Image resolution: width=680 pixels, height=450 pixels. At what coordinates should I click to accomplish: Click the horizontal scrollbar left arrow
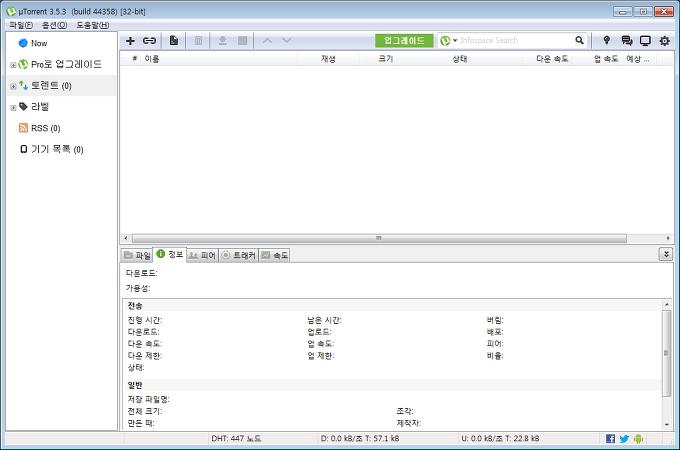click(x=126, y=238)
